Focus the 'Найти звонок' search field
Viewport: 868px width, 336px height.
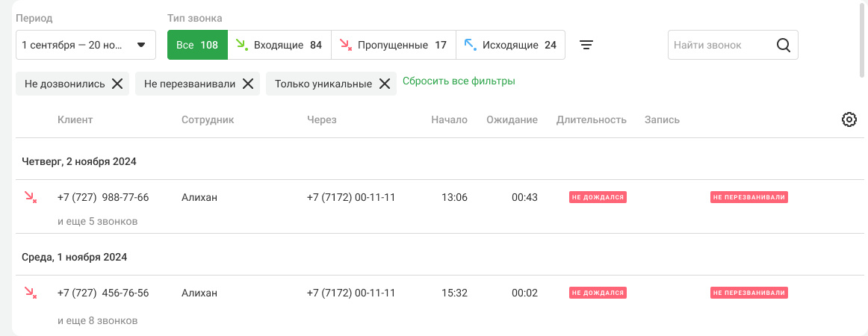[720, 45]
